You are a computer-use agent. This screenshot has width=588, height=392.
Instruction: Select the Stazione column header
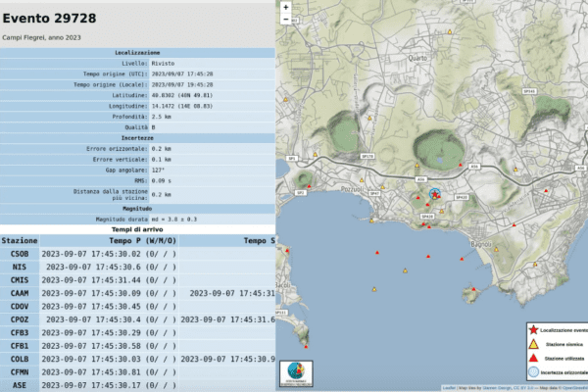point(20,240)
